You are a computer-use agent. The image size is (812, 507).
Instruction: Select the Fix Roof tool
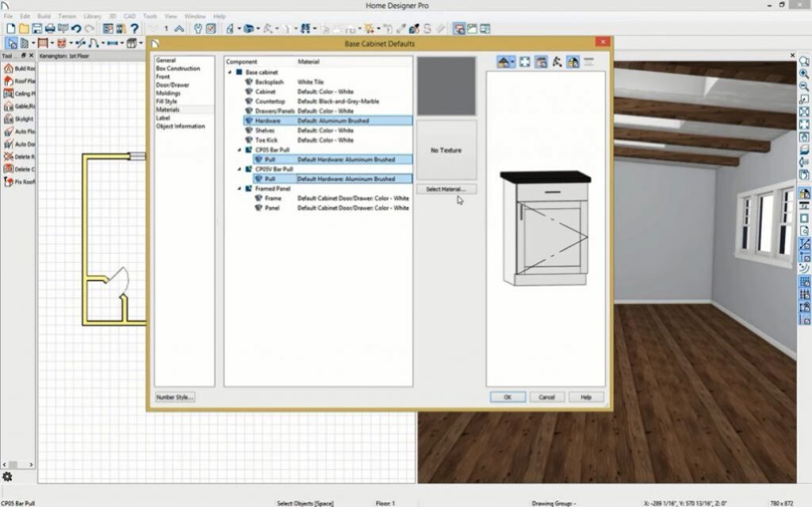8,182
